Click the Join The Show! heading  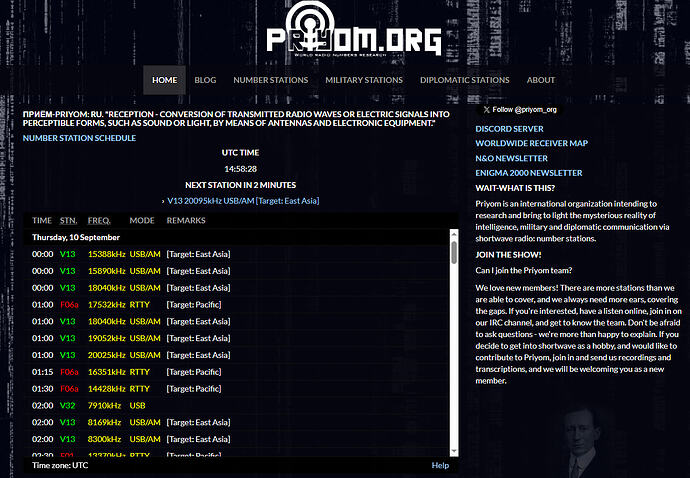(x=508, y=255)
